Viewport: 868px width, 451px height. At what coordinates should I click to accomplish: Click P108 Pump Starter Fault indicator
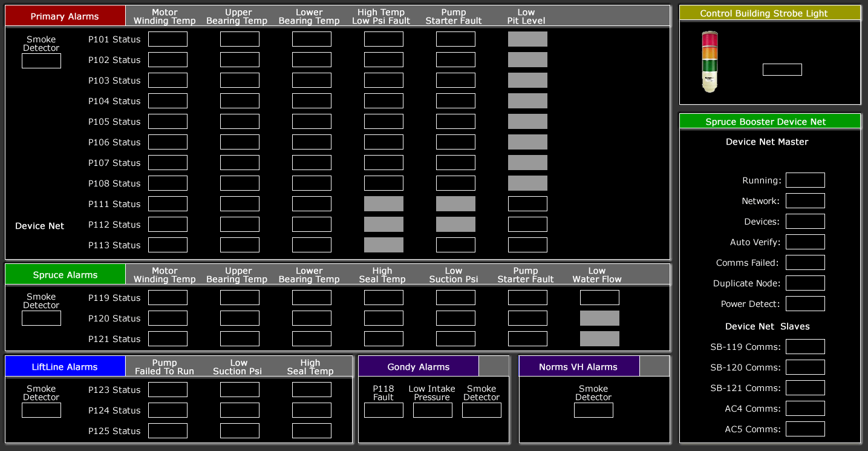(455, 183)
